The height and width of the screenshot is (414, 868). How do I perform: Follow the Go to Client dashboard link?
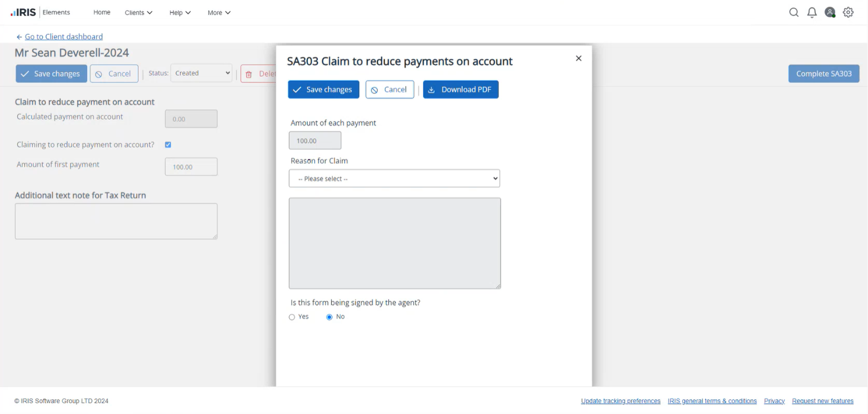[64, 37]
